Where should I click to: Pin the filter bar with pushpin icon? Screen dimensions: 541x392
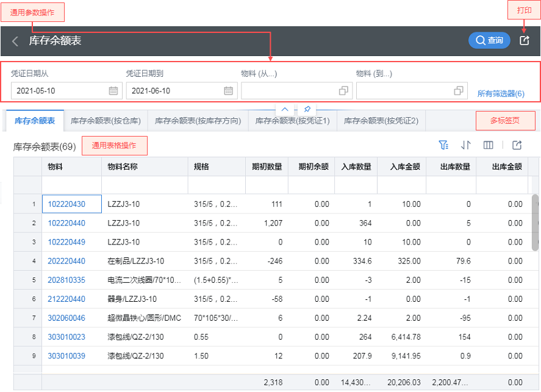pyautogui.click(x=307, y=109)
